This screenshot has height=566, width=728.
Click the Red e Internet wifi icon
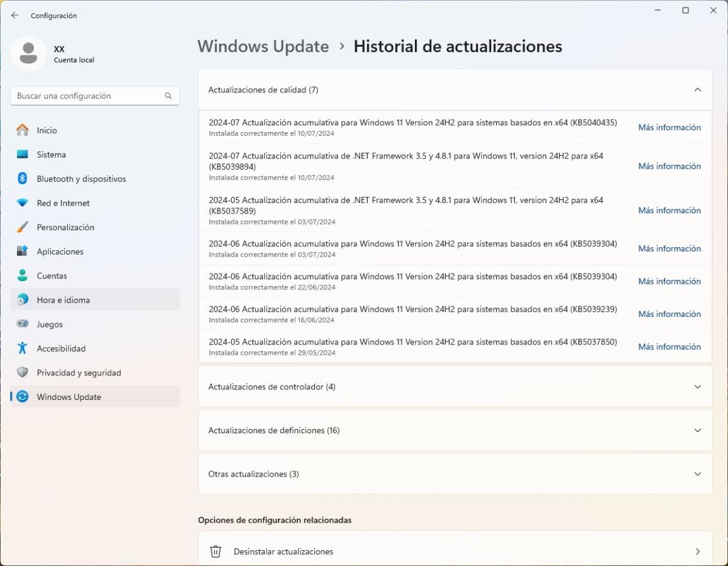[x=22, y=203]
